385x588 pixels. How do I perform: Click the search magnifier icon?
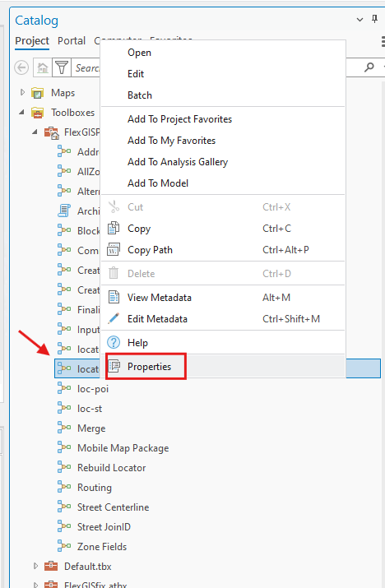369,67
